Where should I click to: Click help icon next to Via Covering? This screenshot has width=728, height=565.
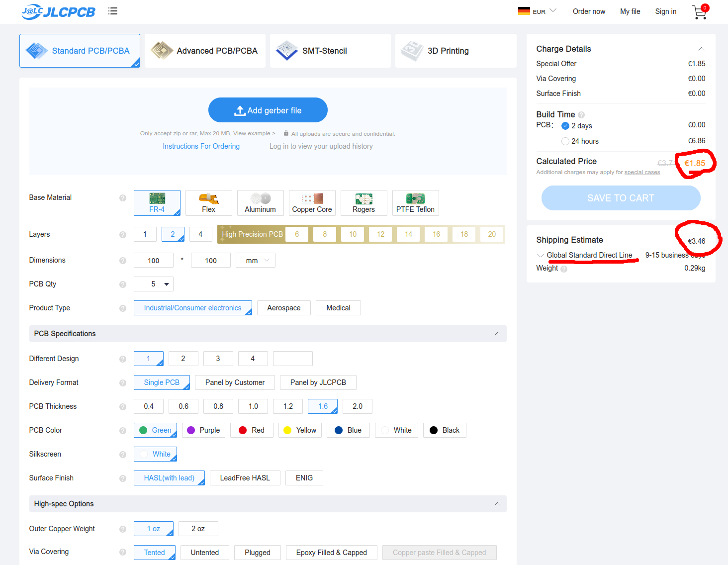pos(123,552)
